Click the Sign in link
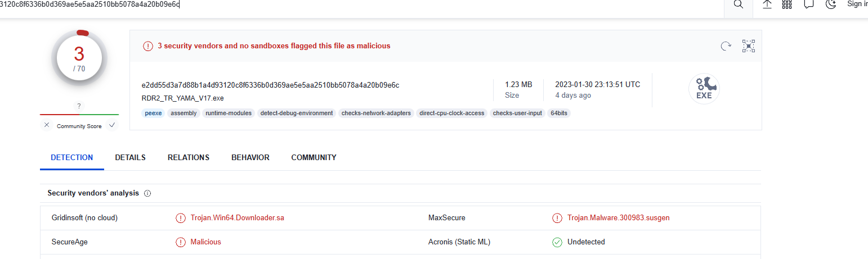The image size is (868, 259). [857, 4]
